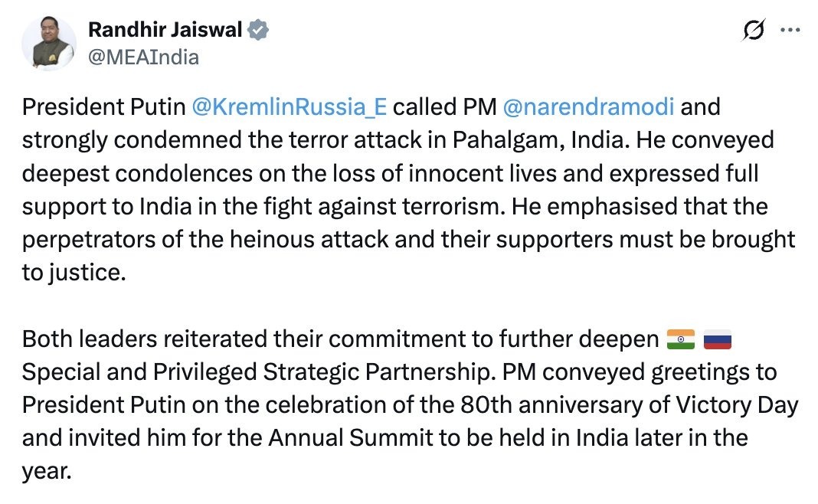The height and width of the screenshot is (504, 818).
Task: Open the @MEAIndia handle link
Action: (x=144, y=57)
